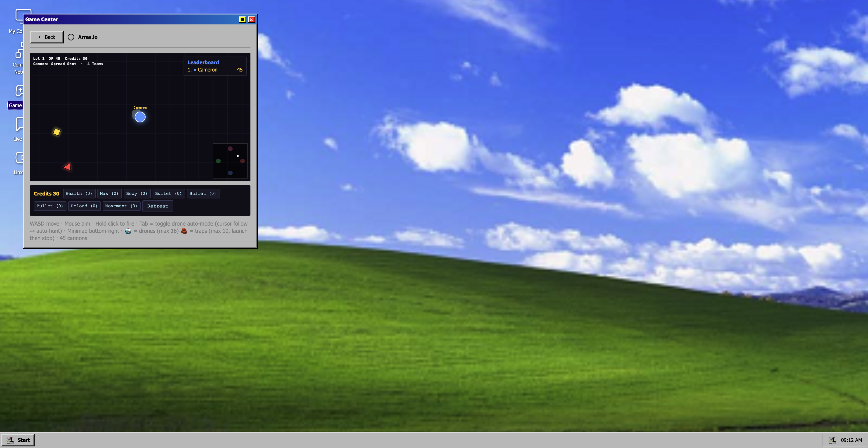This screenshot has width=868, height=448.
Task: Select the Game desktop icon label
Action: point(15,105)
